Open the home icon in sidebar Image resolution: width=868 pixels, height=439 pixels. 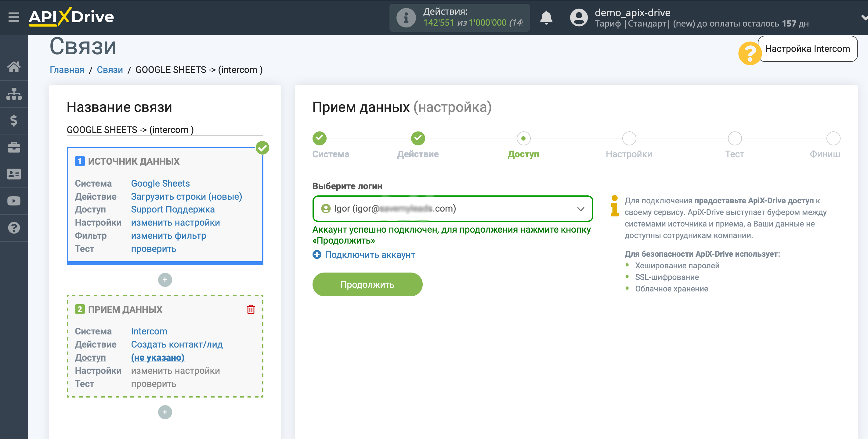point(14,67)
